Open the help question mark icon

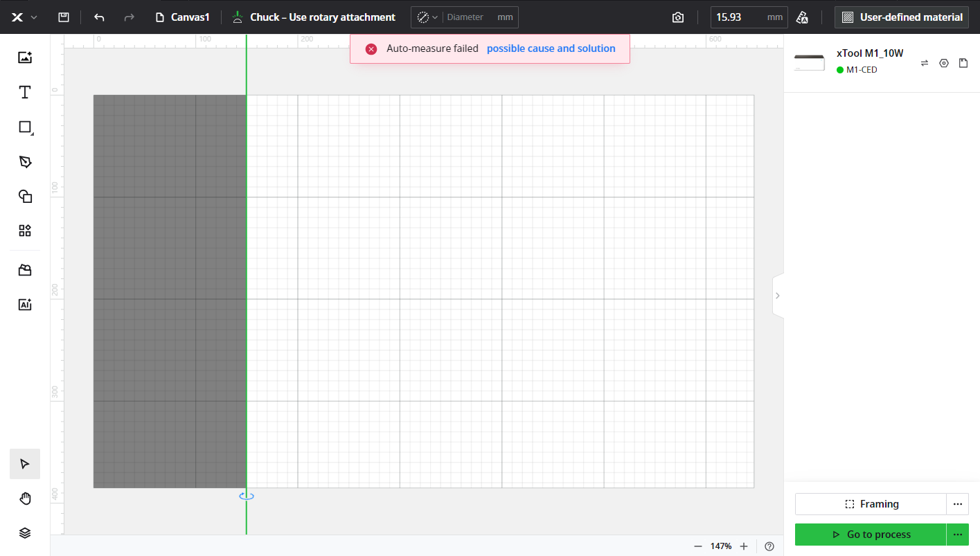point(769,546)
